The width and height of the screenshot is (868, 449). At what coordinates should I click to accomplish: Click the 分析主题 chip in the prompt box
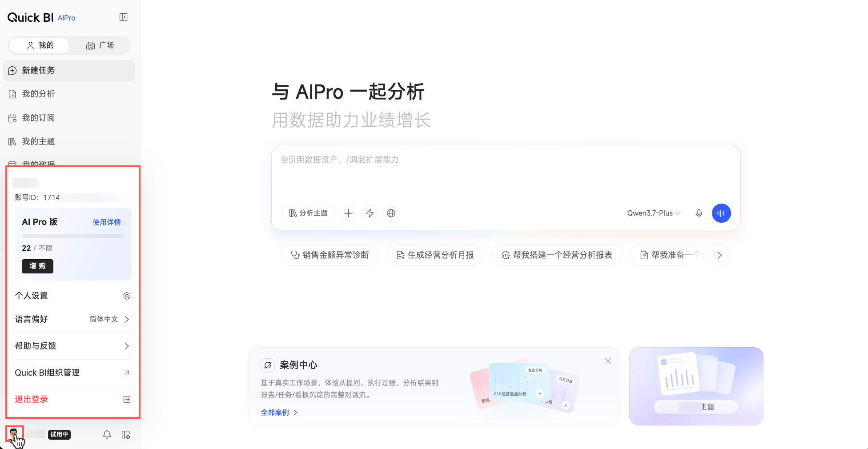tap(308, 213)
